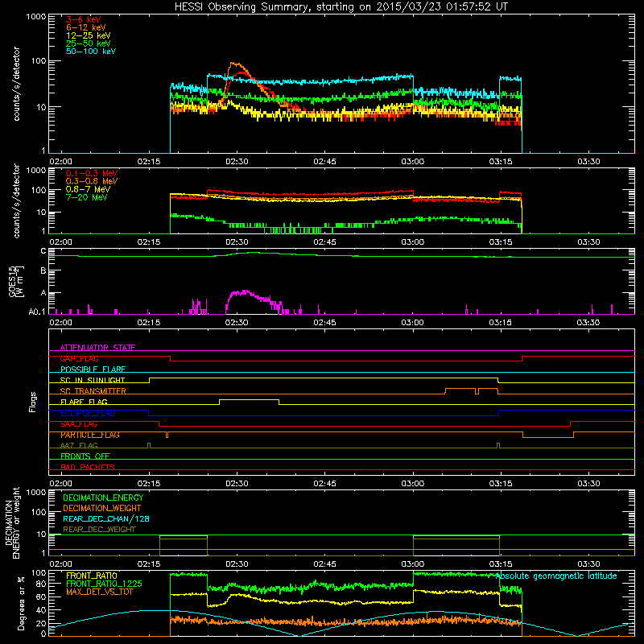This screenshot has height=644, width=644.
Task: Click the raised FLARE_FLAG yellow step
Action: click(x=249, y=399)
